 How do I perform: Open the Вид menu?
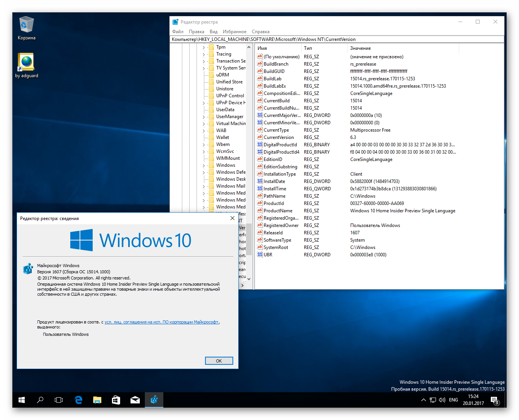click(x=214, y=32)
